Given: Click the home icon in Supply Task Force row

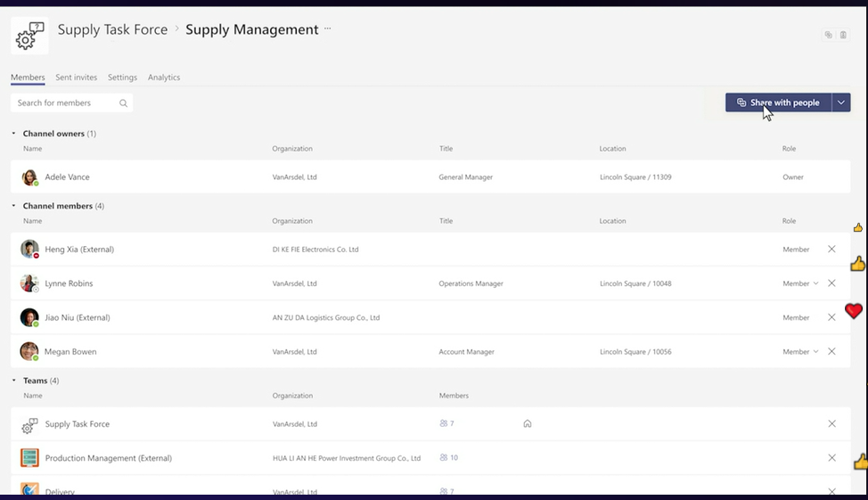Looking at the screenshot, I should [x=527, y=423].
